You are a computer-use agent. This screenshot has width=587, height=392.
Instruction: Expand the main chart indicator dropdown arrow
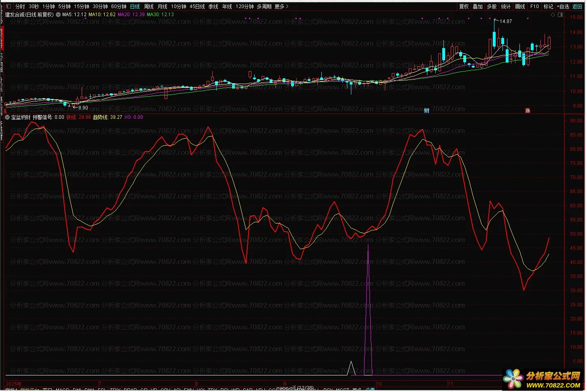pos(58,15)
